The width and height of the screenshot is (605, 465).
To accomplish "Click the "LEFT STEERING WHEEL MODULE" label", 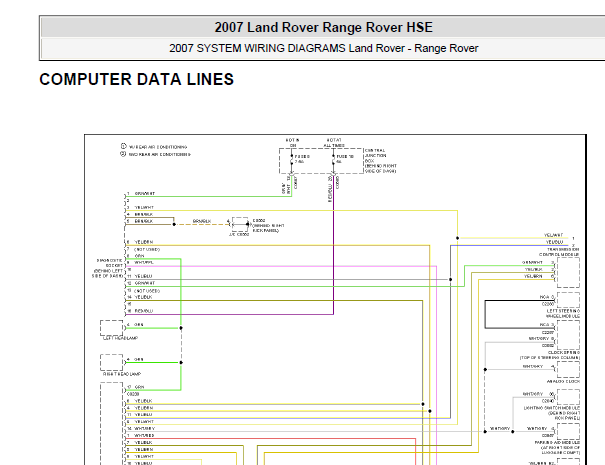I will coord(563,313).
